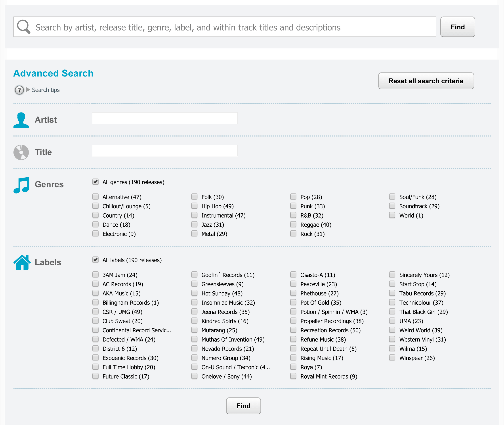This screenshot has width=504, height=425.
Task: Click the Artist person icon
Action: 21,120
